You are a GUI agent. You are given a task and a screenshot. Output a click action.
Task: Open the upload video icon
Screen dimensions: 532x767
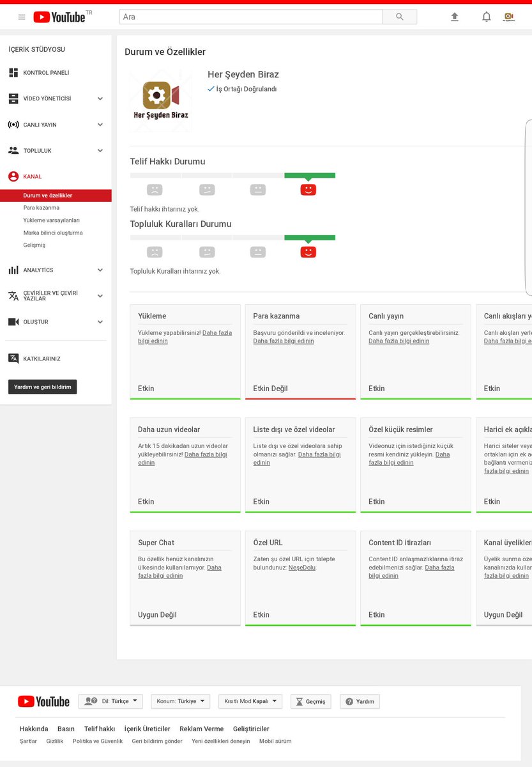[x=455, y=17]
